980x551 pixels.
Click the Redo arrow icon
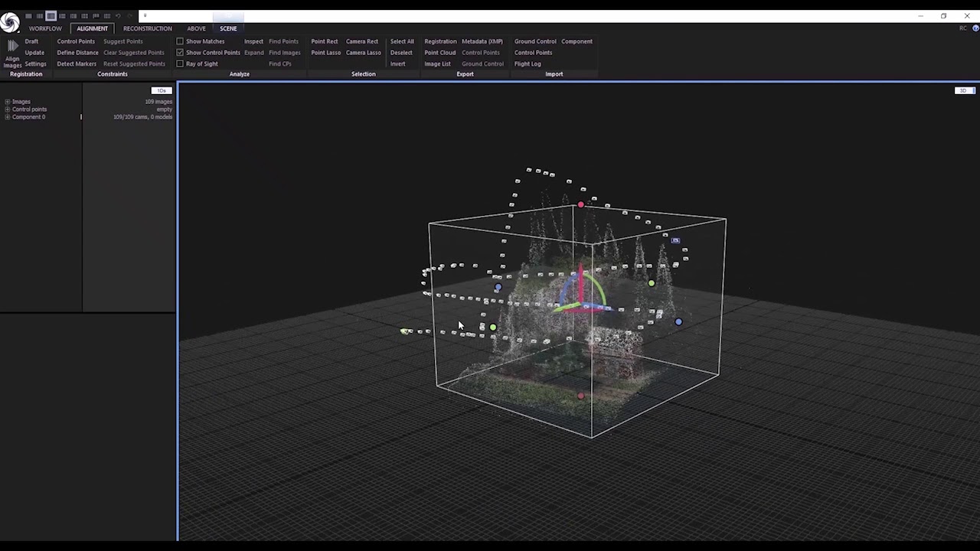click(129, 16)
